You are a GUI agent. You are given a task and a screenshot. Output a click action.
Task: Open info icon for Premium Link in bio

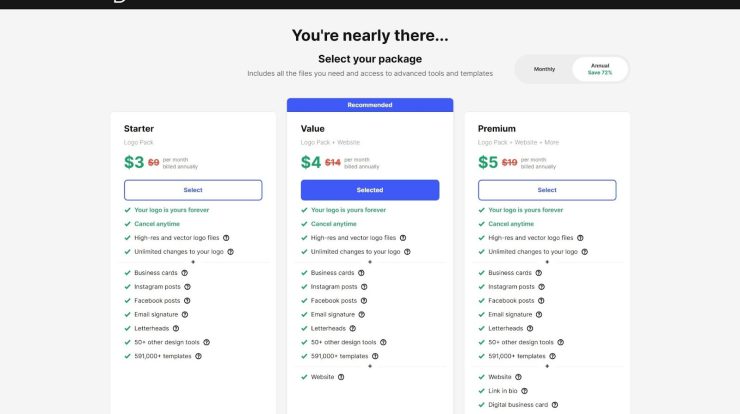click(x=523, y=391)
